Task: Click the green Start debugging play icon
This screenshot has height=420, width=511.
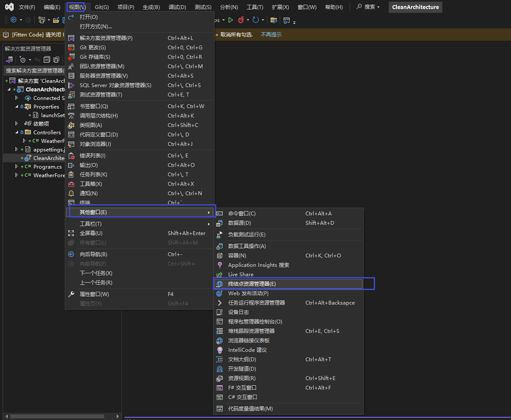Action: coord(231,20)
